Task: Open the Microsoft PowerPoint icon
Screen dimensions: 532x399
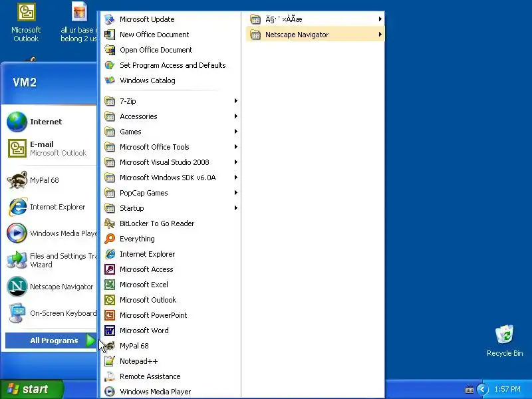Action: point(110,315)
